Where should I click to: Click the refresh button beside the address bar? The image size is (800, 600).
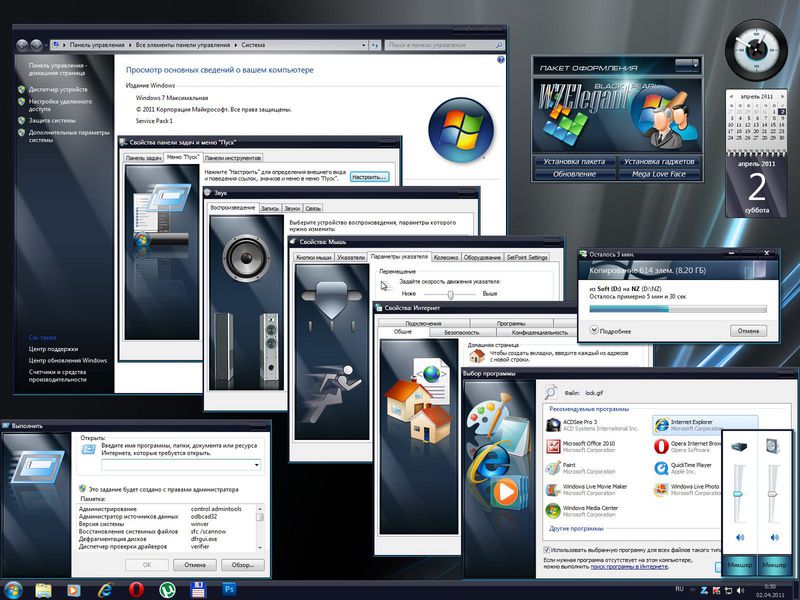(x=375, y=45)
